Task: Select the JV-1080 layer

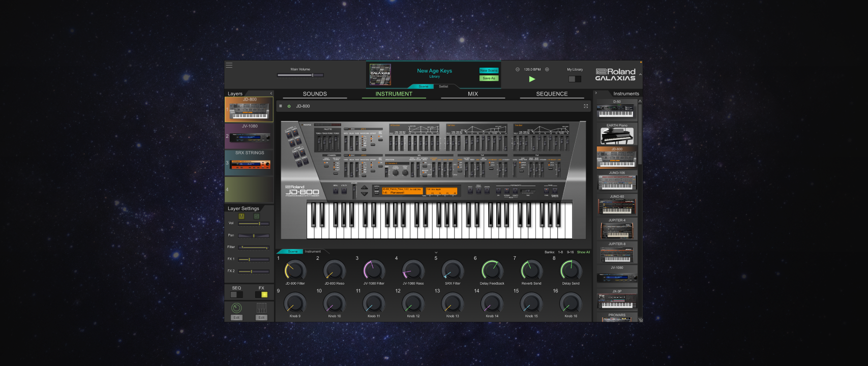Action: coord(249,136)
